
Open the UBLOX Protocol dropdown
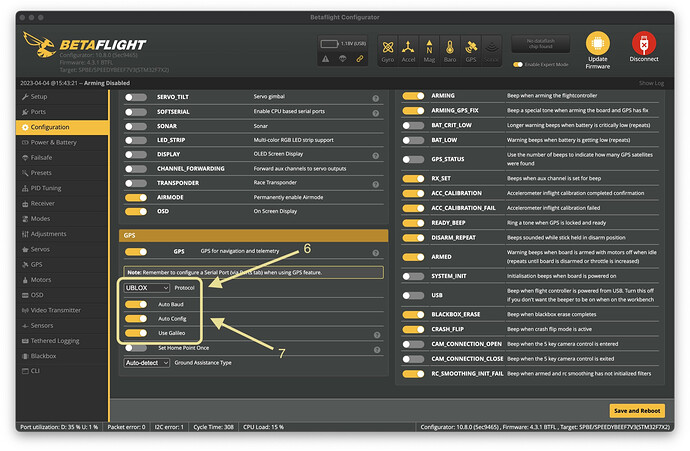(x=147, y=288)
